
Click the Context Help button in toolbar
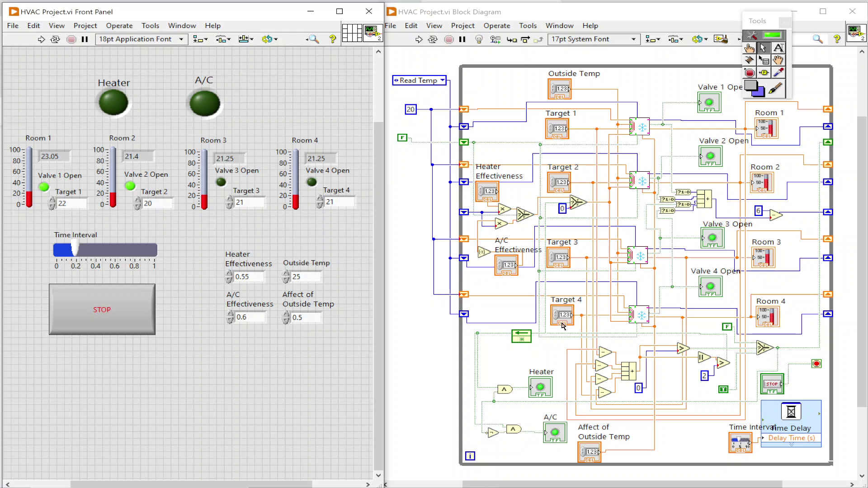click(x=332, y=39)
